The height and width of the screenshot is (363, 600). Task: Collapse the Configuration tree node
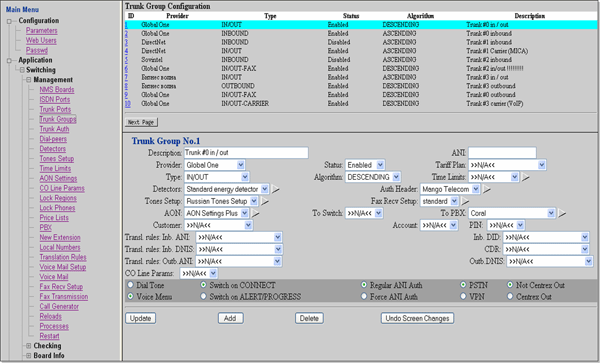point(9,21)
